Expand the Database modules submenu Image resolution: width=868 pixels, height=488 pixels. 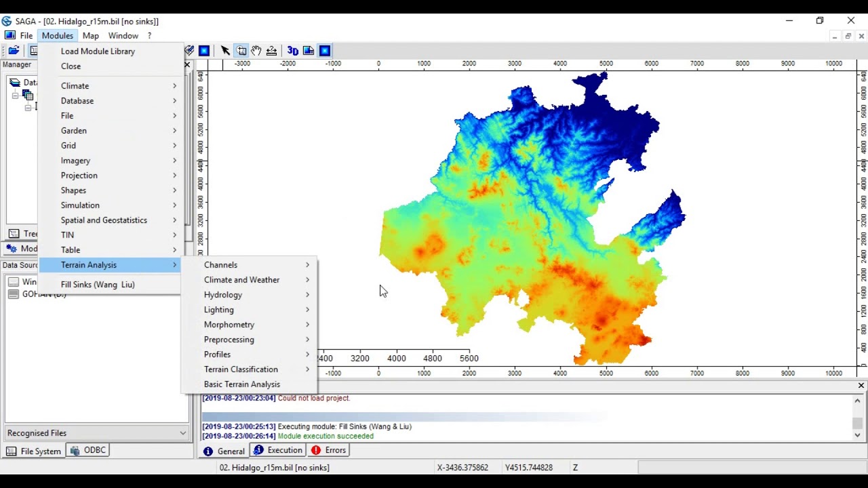110,101
